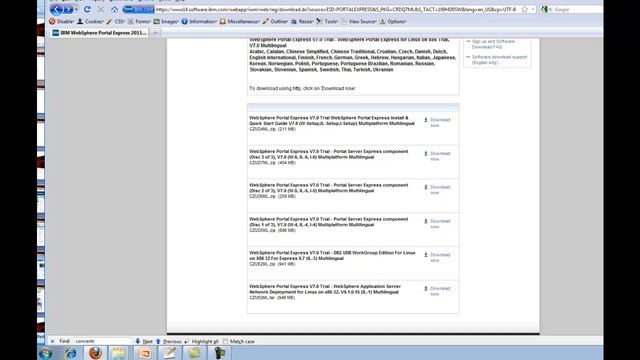Switch to Firefox in the taskbar
This screenshot has width=640, height=360.
[95, 353]
